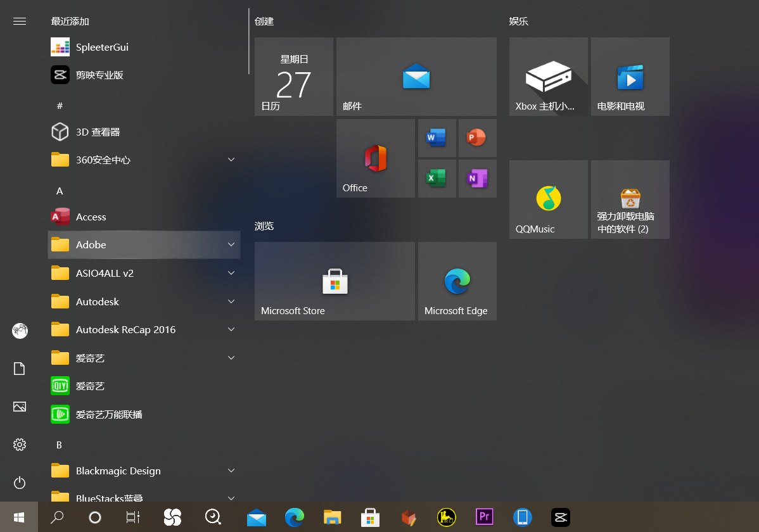The height and width of the screenshot is (532, 759).
Task: Click the A letter group header
Action: pos(60,191)
